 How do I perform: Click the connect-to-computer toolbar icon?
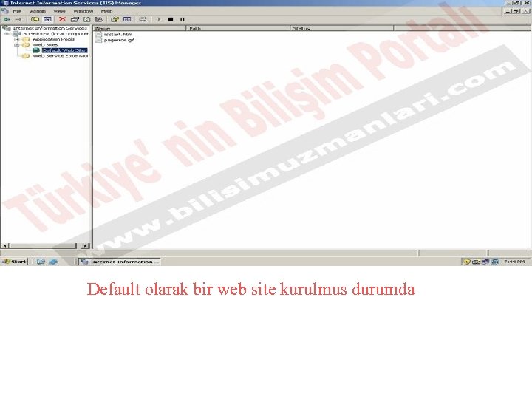(143, 20)
